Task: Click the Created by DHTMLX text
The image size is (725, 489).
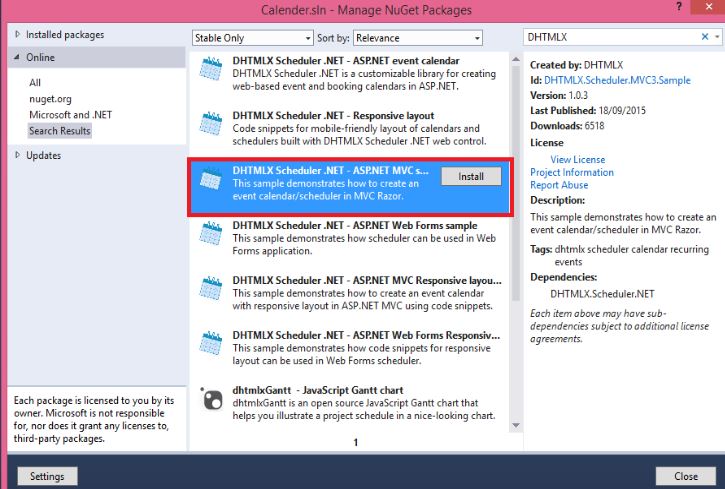Action: point(577,65)
